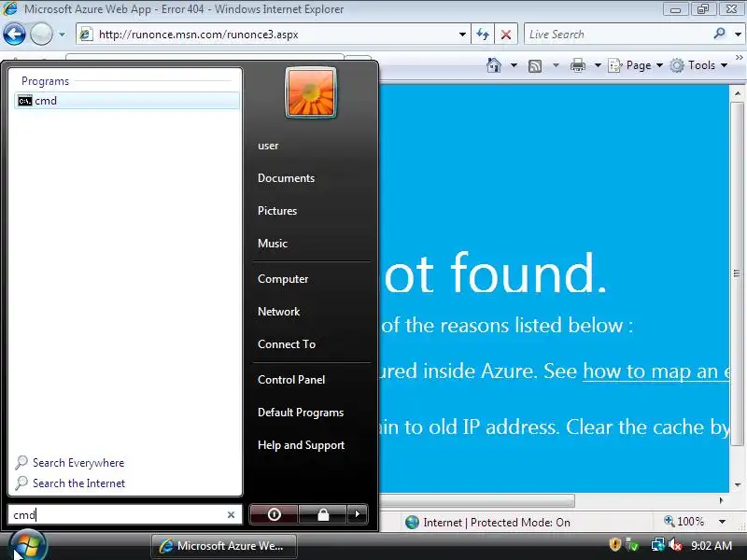Click the muted volume tray icon
This screenshot has width=747, height=560.
675,544
